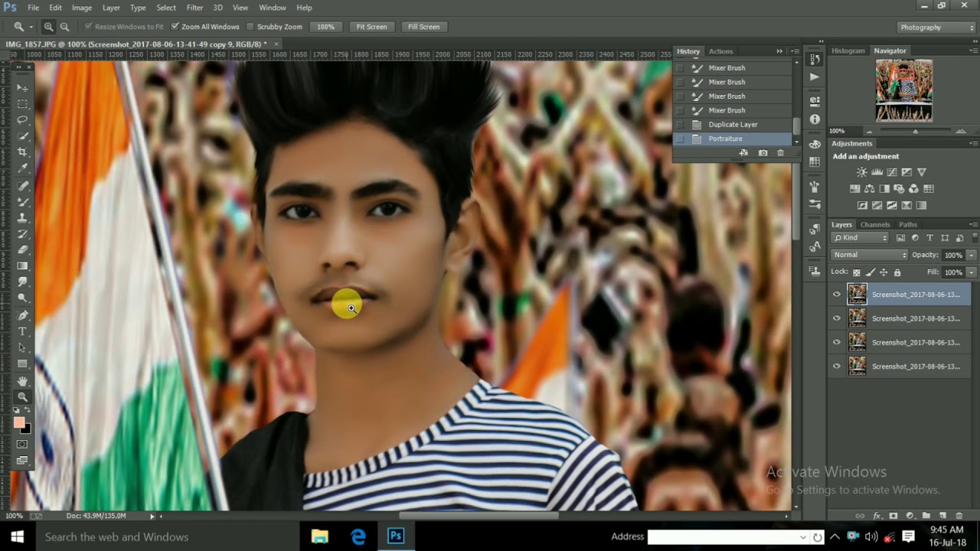Select the Hand tool

(22, 380)
